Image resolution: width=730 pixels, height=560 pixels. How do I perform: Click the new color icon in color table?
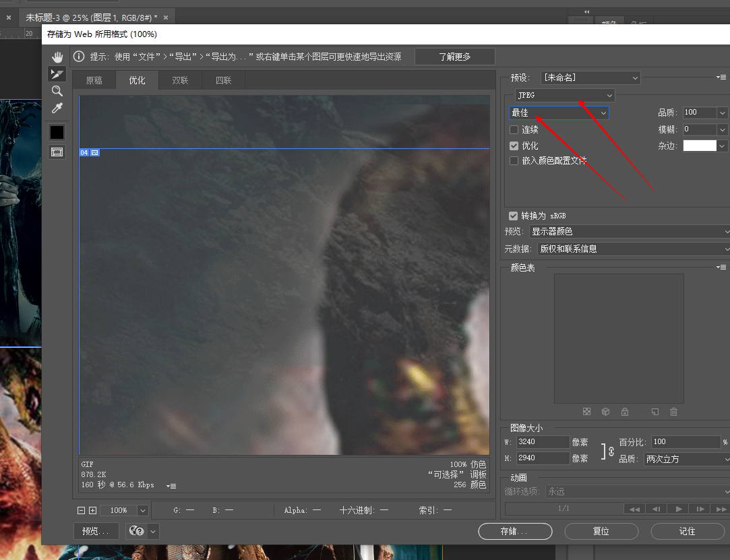tap(655, 412)
